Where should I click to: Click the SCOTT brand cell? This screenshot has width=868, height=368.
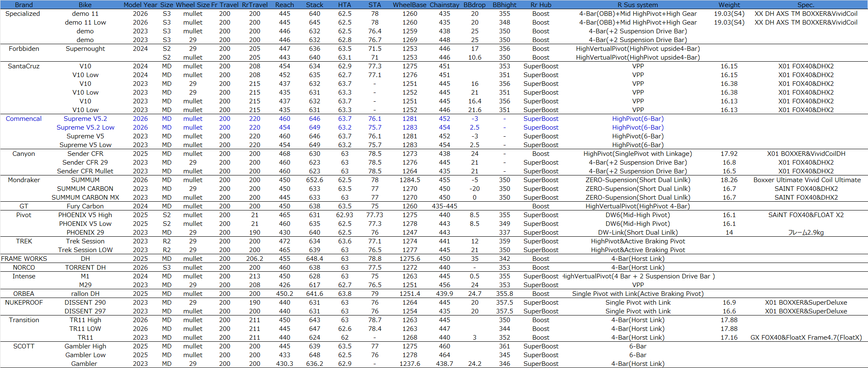click(24, 346)
